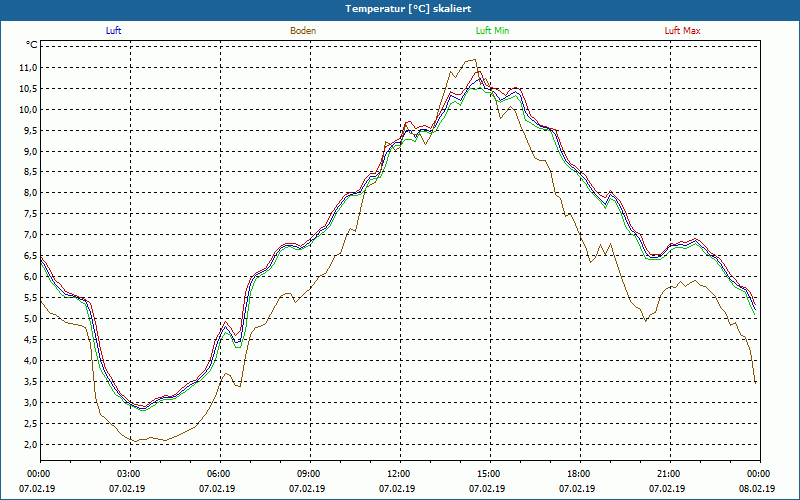Click the brown Boden legend label
Image resolution: width=800 pixels, height=500 pixels.
tap(303, 31)
